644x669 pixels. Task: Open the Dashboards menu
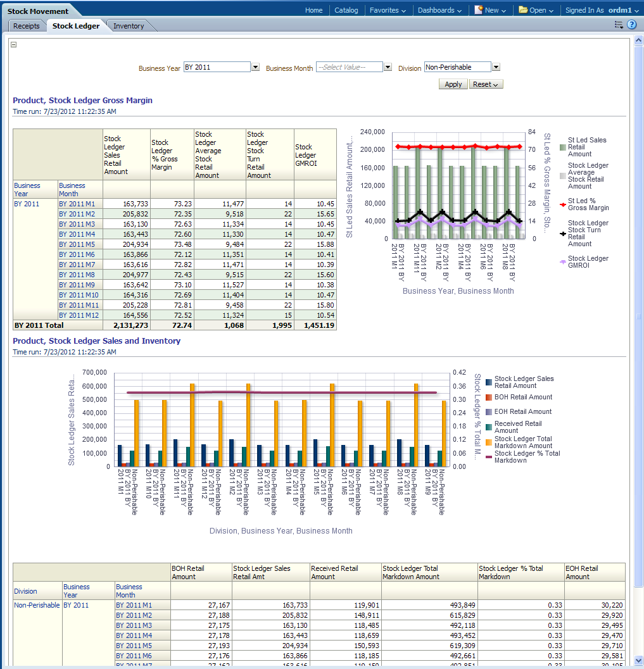[x=440, y=10]
